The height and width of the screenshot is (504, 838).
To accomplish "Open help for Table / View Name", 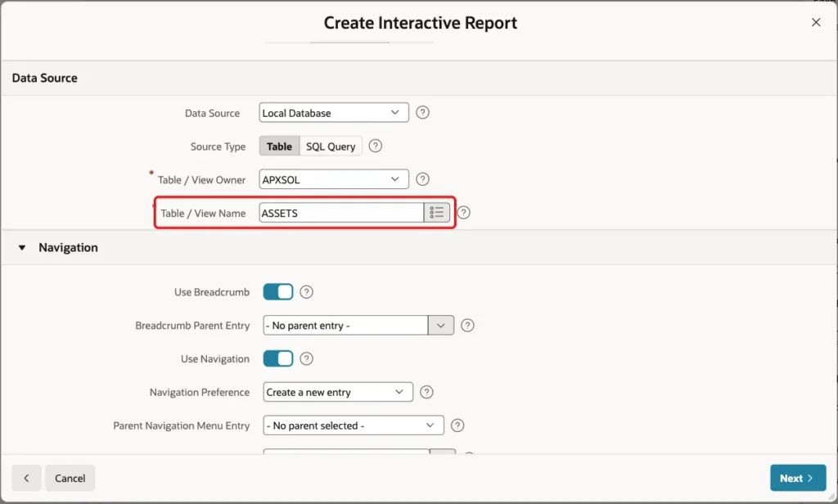I will tap(463, 213).
